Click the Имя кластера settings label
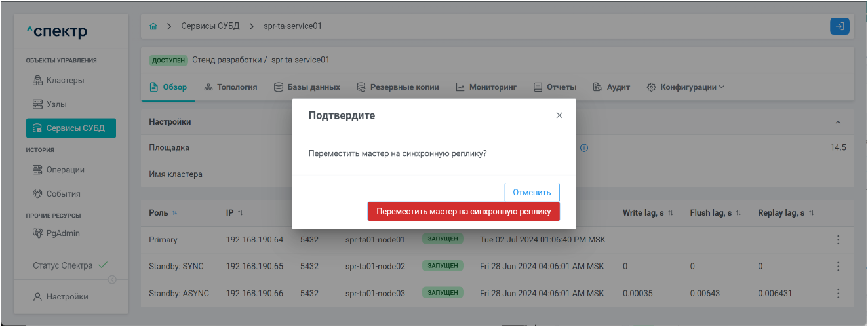Screen dimensions: 868x327 coord(176,174)
